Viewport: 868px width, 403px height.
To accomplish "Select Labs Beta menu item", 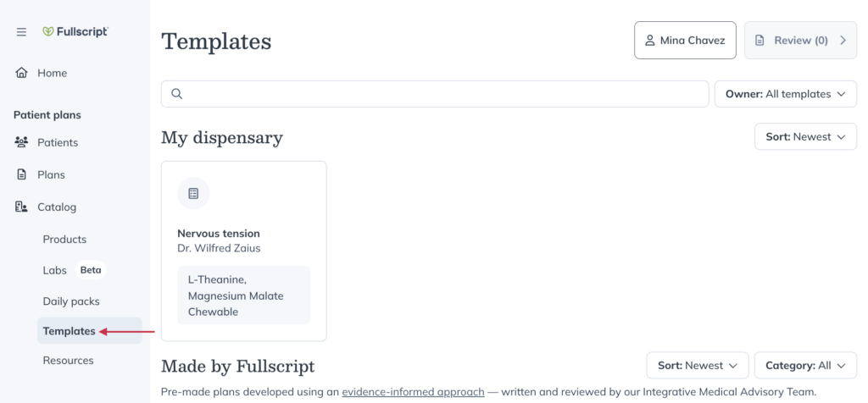I will coord(74,270).
